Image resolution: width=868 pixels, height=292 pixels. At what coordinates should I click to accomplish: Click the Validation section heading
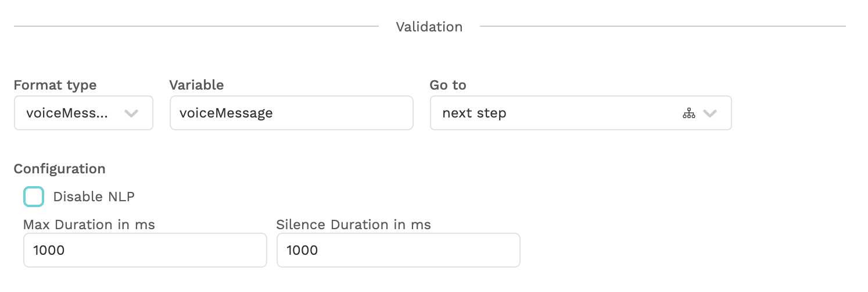click(x=429, y=27)
